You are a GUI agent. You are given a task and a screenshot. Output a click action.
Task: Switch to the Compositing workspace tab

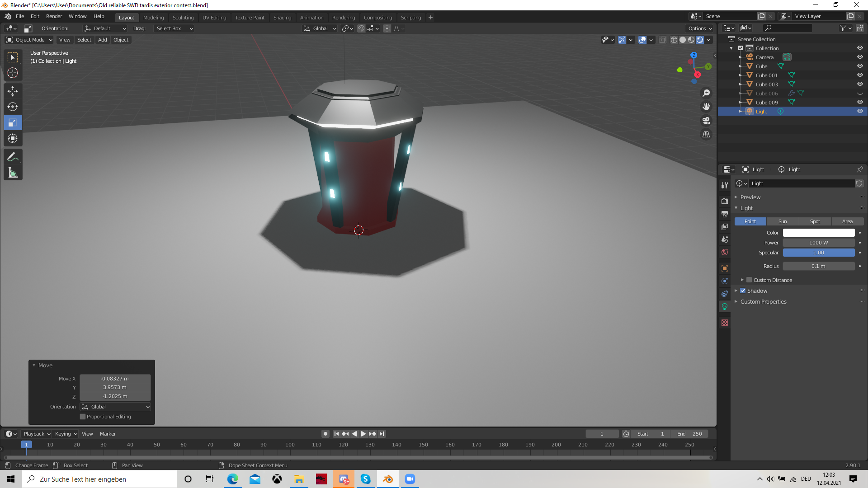click(x=377, y=18)
